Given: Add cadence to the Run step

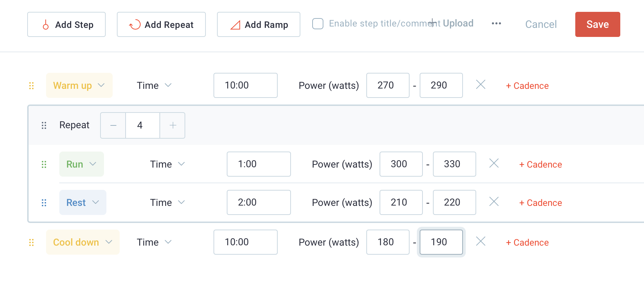Looking at the screenshot, I should point(541,164).
